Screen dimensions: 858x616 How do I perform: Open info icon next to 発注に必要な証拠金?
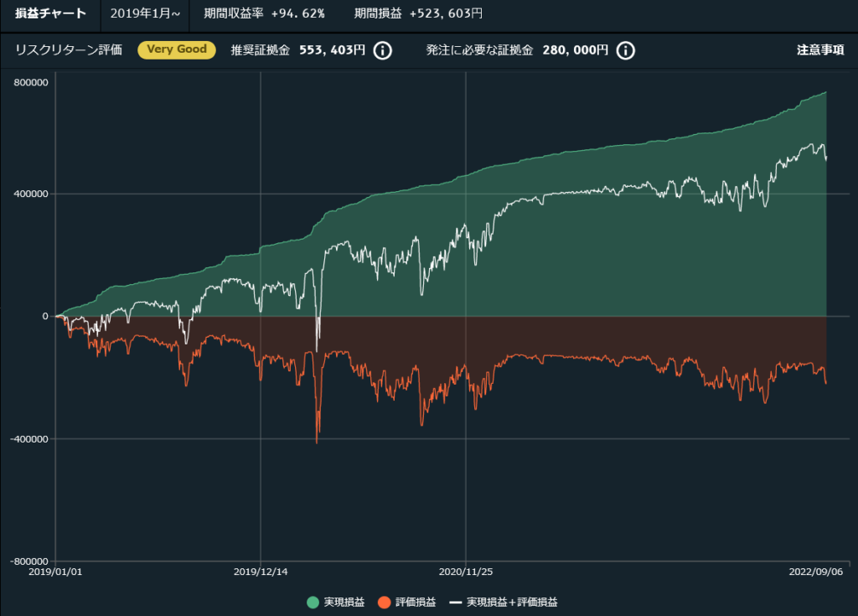click(625, 50)
